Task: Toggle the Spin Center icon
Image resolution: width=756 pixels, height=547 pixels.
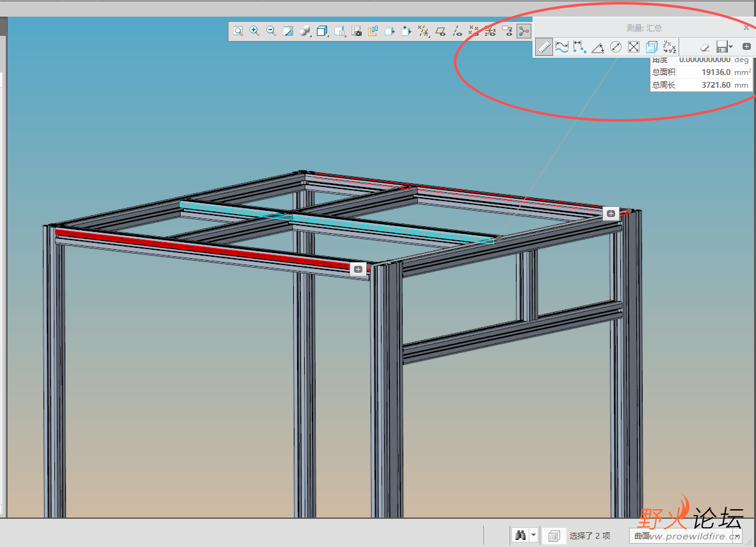Action: coord(524,31)
